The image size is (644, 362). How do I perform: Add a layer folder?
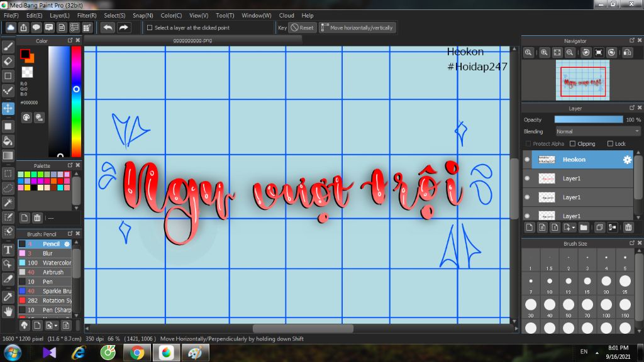(584, 228)
